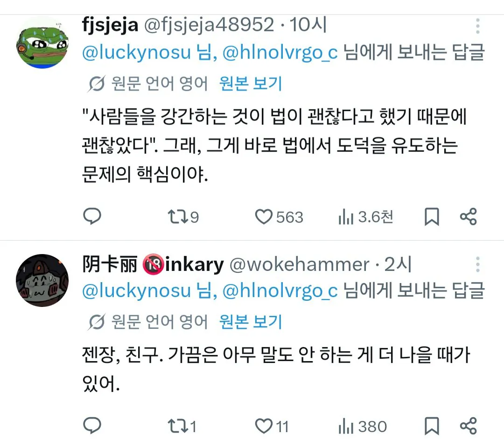Image resolution: width=504 pixels, height=448 pixels.
Task: Open more options for inkary's tweet
Action: coord(477,264)
